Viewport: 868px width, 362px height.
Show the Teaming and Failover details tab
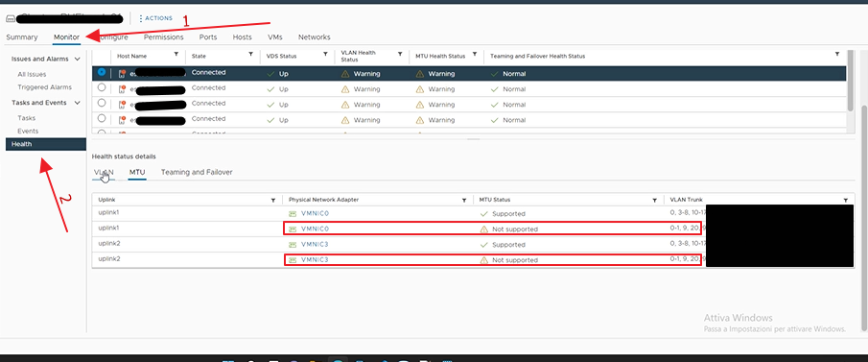(x=197, y=173)
